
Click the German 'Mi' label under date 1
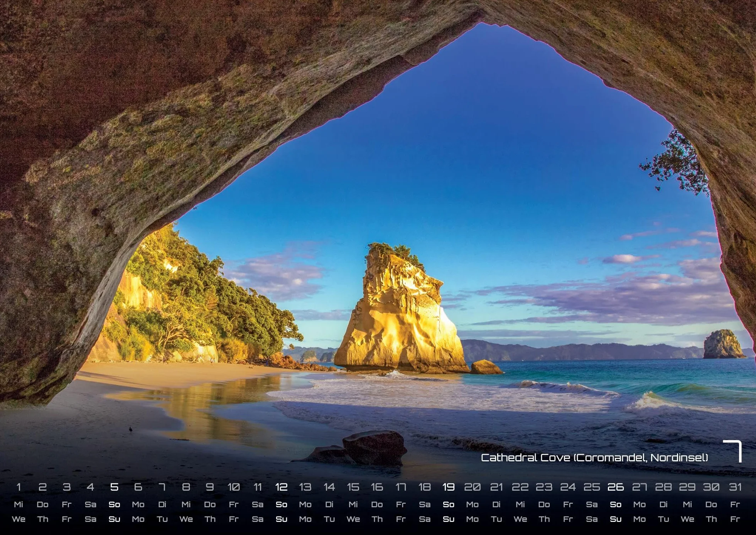click(19, 505)
